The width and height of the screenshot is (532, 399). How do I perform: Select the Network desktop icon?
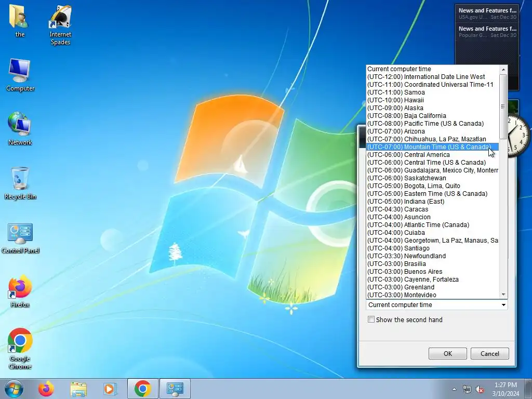click(20, 129)
